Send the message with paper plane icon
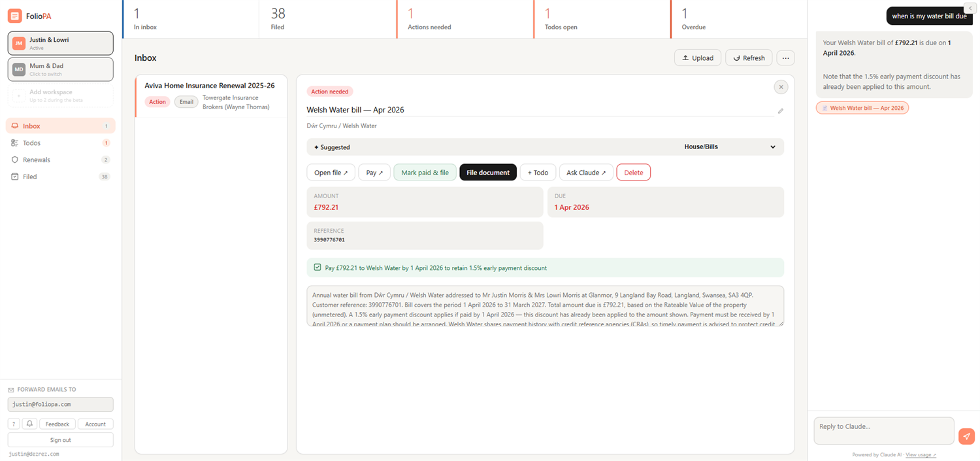 point(967,436)
